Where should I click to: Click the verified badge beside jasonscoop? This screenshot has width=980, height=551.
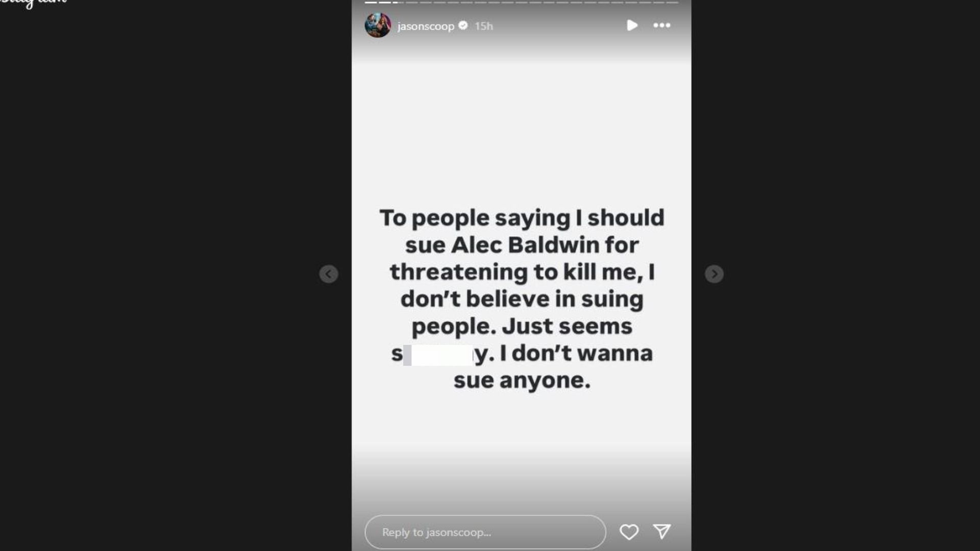coord(463,26)
